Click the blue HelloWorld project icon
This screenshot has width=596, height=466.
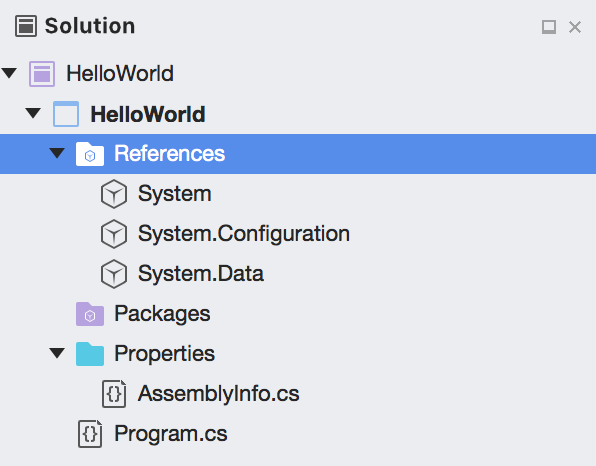(66, 114)
